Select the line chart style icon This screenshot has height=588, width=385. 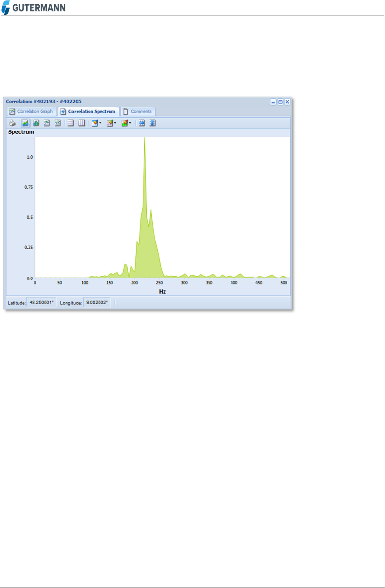click(47, 123)
